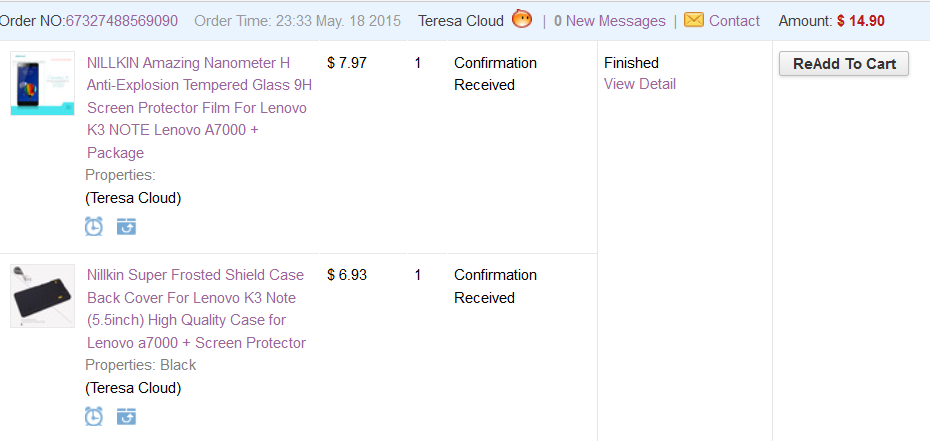Click (Teresa Cloud) under the Frosted Shield Case
The width and height of the screenshot is (930, 441).
click(x=133, y=388)
